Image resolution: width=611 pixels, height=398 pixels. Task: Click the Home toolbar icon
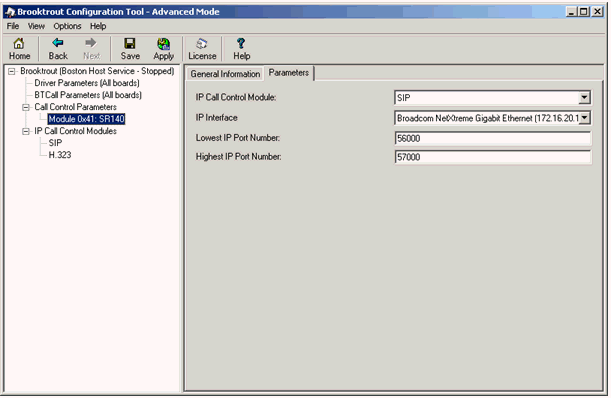pyautogui.click(x=19, y=49)
